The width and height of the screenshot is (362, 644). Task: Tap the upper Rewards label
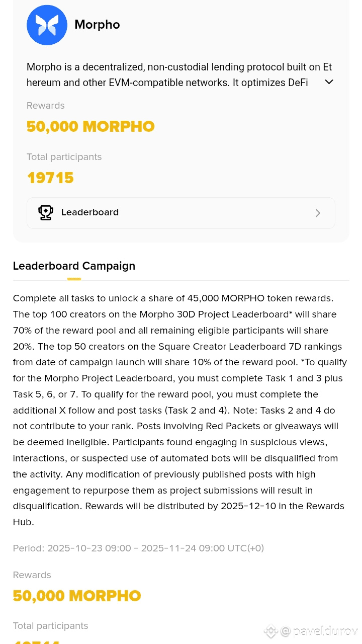click(46, 106)
